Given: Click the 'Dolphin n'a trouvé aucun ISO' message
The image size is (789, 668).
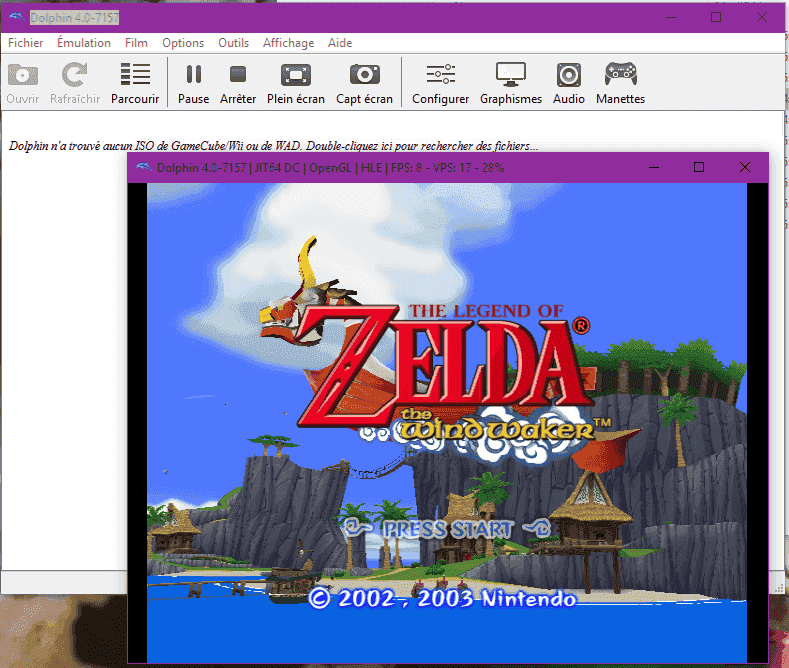Looking at the screenshot, I should [274, 146].
